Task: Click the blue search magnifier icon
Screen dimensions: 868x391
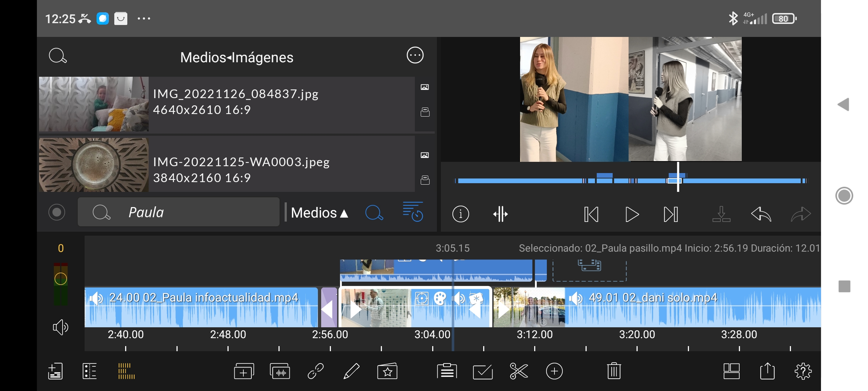Action: pyautogui.click(x=374, y=213)
